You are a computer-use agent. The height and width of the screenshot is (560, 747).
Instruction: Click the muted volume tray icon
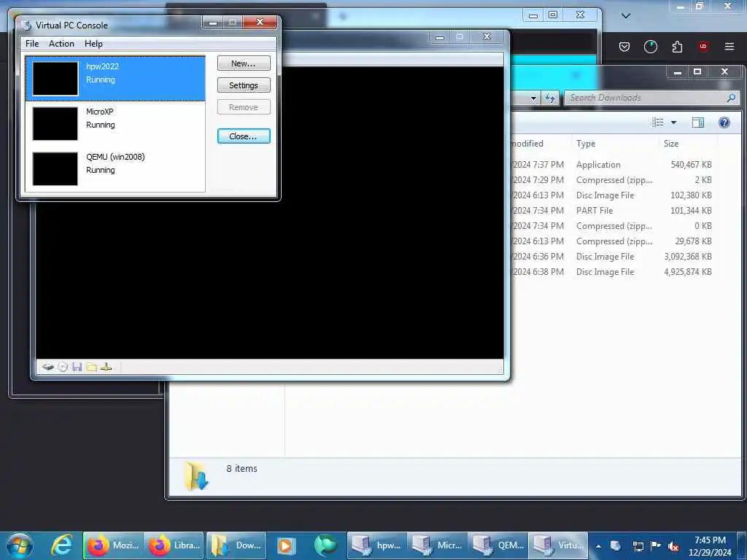[673, 546]
